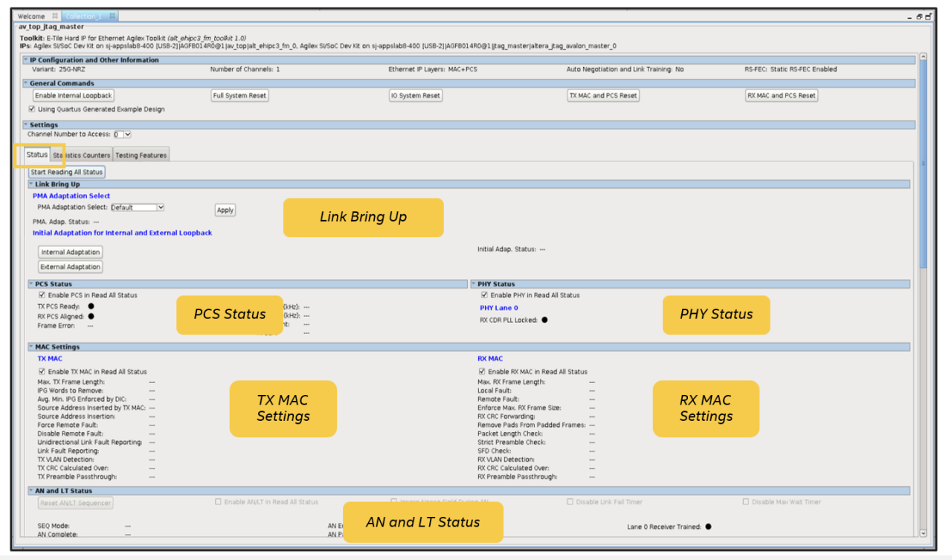The image size is (952, 560).
Task: Click TX MAC and PCS Reset
Action: 604,95
